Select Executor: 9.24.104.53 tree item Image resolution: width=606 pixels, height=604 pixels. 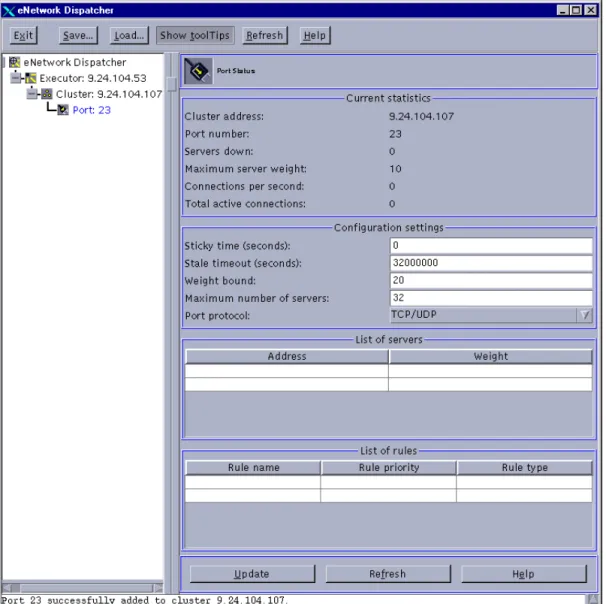coord(93,78)
